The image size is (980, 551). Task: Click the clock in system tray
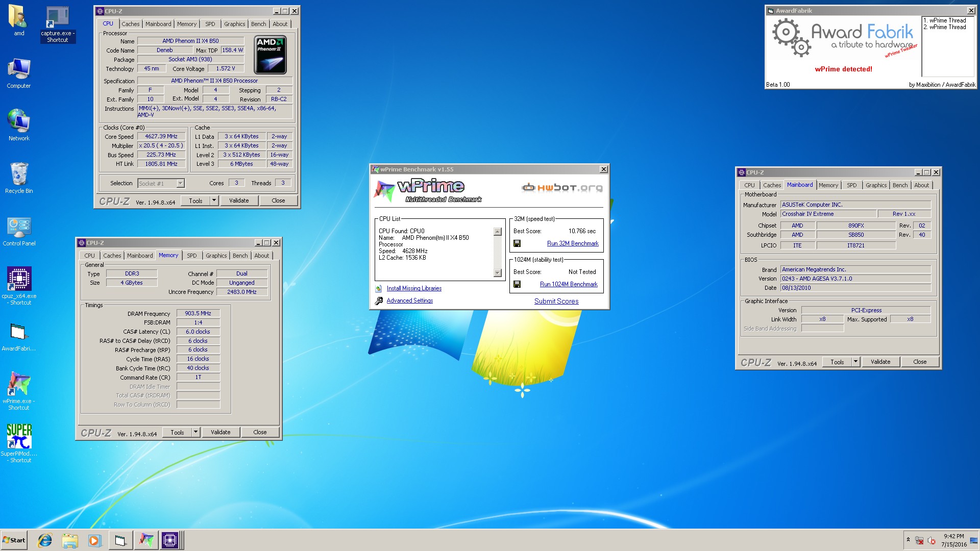point(953,540)
